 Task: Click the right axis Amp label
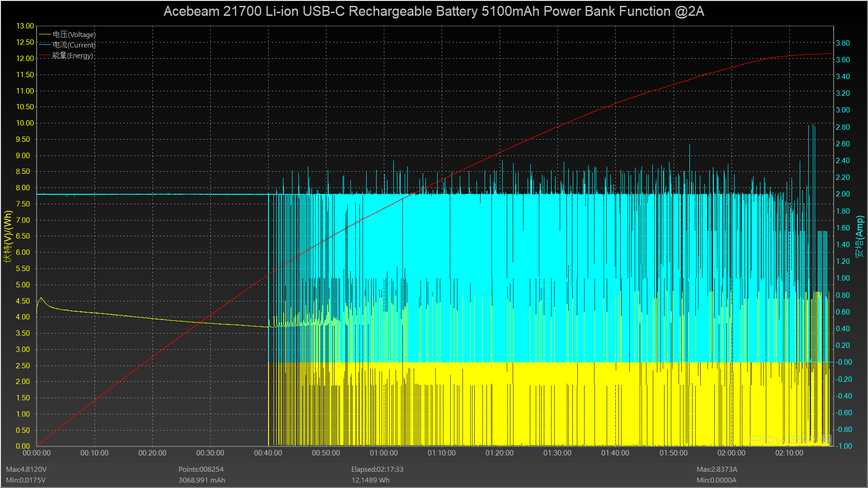pyautogui.click(x=859, y=236)
